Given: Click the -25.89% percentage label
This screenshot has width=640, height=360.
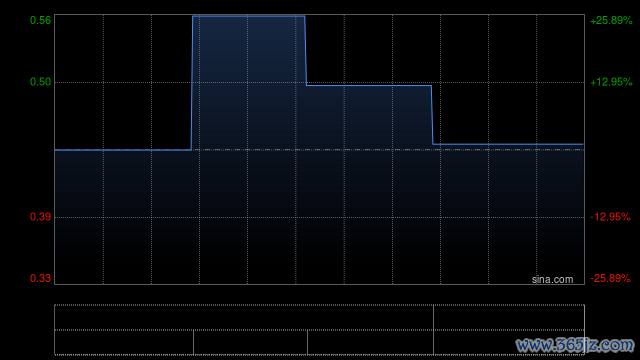Looking at the screenshot, I should pyautogui.click(x=610, y=278).
